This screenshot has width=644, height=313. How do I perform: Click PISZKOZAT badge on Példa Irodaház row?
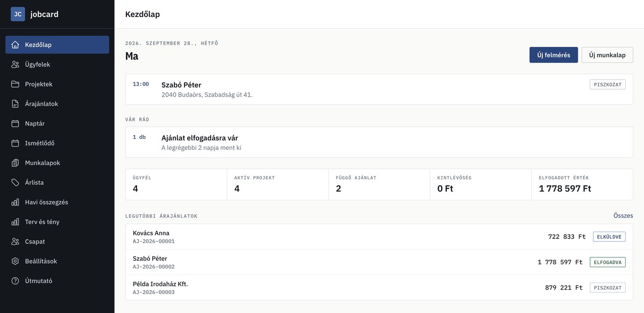(608, 288)
